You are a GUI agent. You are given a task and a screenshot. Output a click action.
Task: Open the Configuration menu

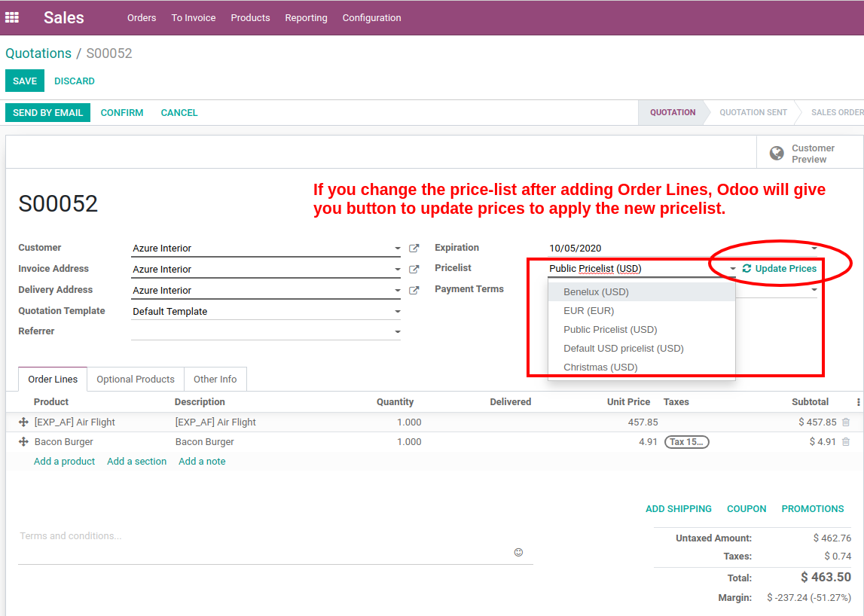point(371,17)
